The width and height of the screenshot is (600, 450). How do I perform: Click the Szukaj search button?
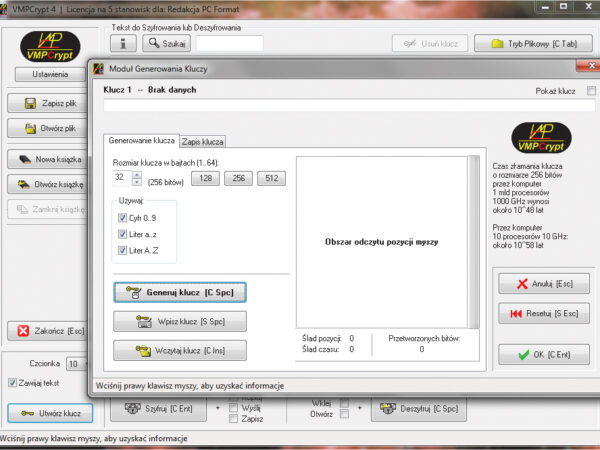pyautogui.click(x=165, y=43)
